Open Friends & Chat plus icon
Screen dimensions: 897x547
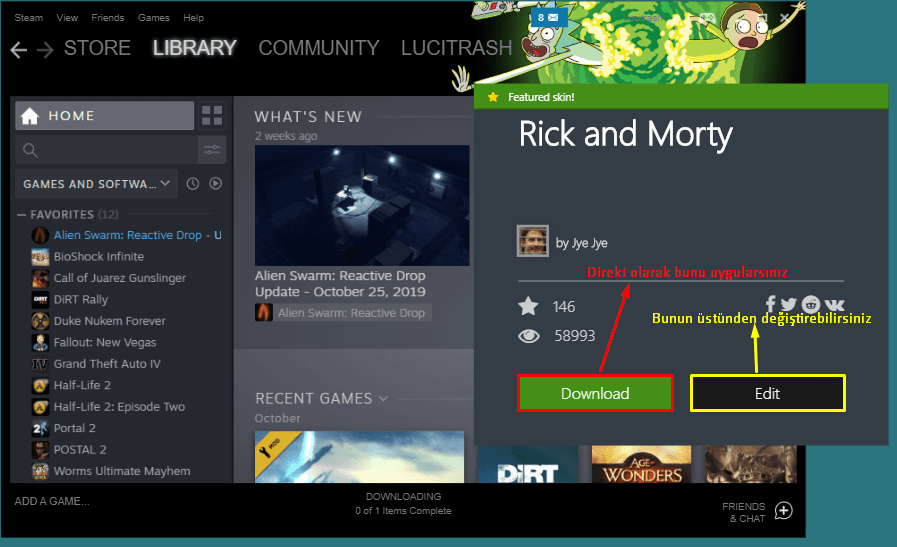[x=784, y=510]
